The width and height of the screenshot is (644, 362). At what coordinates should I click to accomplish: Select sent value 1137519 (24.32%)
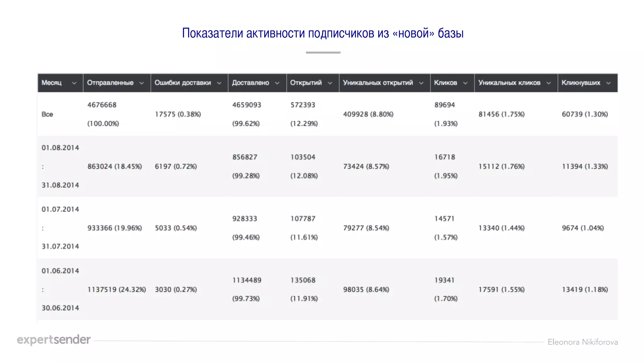[117, 289]
